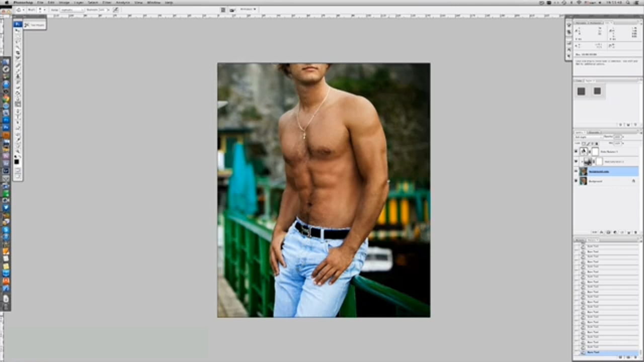Open the File menu
Image resolution: width=644 pixels, height=362 pixels.
pyautogui.click(x=40, y=3)
